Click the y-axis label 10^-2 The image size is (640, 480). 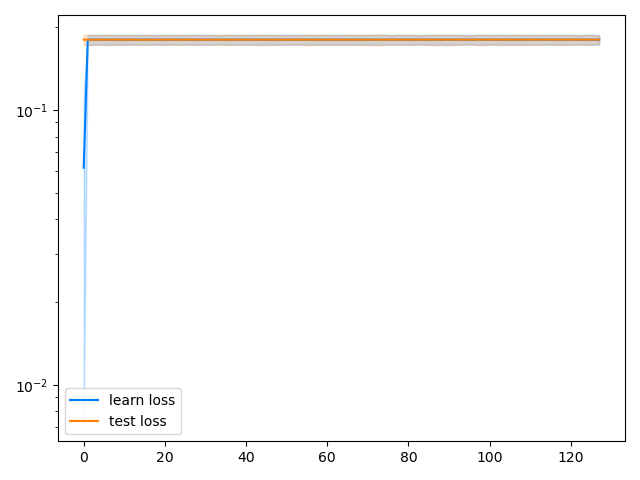(x=32, y=386)
